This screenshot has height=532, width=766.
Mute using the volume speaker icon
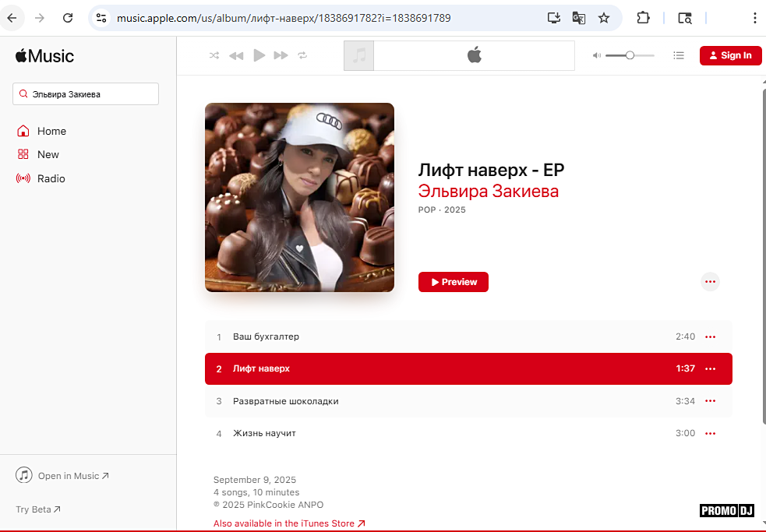[x=596, y=55]
